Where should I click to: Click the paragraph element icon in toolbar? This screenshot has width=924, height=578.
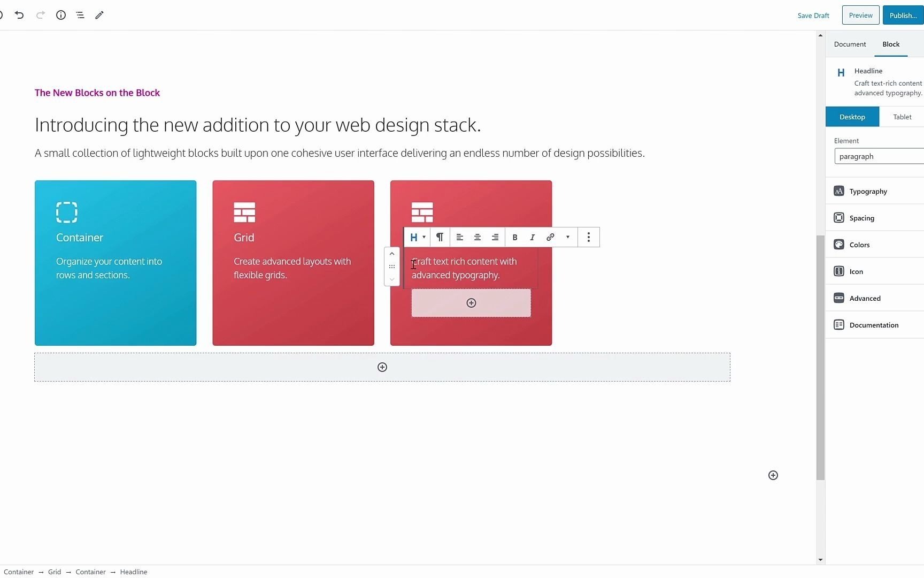(440, 237)
